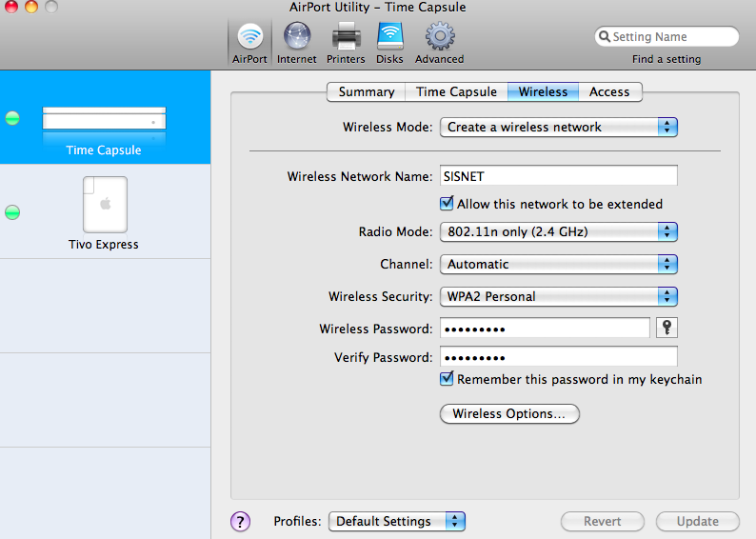756x539 pixels.
Task: Select the Time Capsule device in sidebar
Action: click(105, 117)
